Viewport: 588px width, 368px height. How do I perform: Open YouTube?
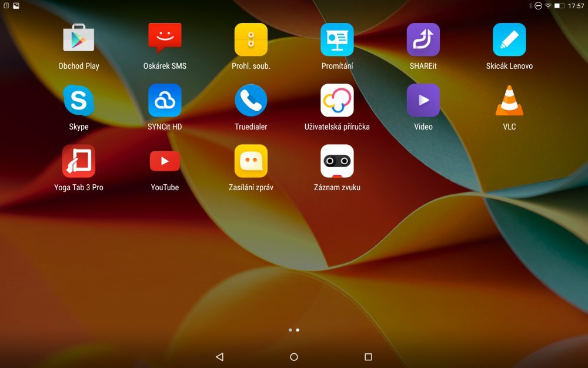pos(165,160)
